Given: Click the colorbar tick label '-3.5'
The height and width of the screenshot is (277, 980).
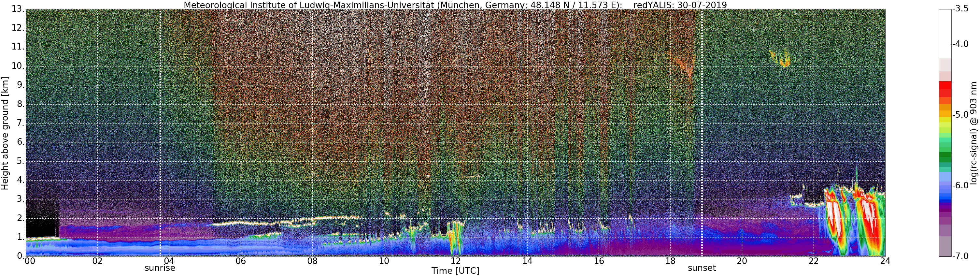Looking at the screenshot, I should click(x=960, y=9).
